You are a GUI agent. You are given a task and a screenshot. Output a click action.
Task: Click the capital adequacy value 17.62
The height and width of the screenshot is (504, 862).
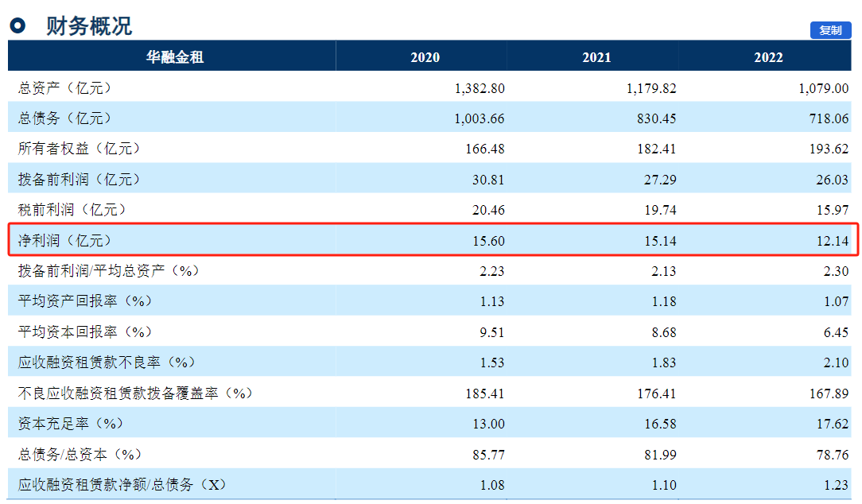click(833, 424)
